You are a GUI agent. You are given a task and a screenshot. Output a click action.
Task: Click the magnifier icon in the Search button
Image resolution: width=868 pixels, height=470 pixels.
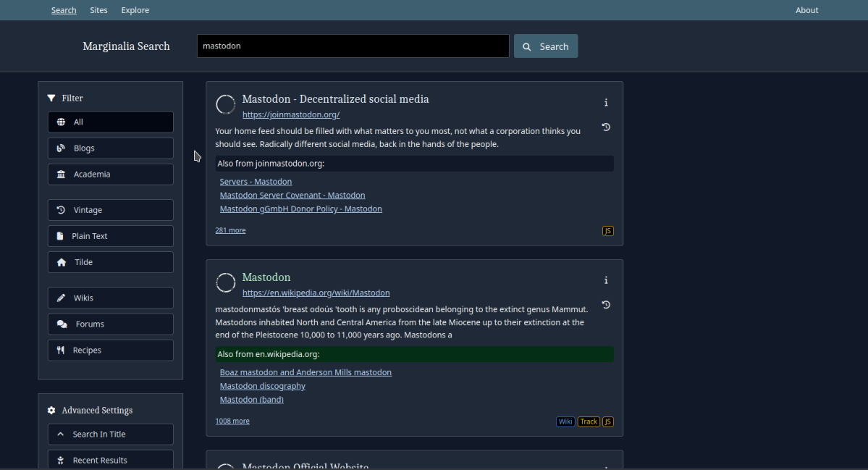[526, 47]
